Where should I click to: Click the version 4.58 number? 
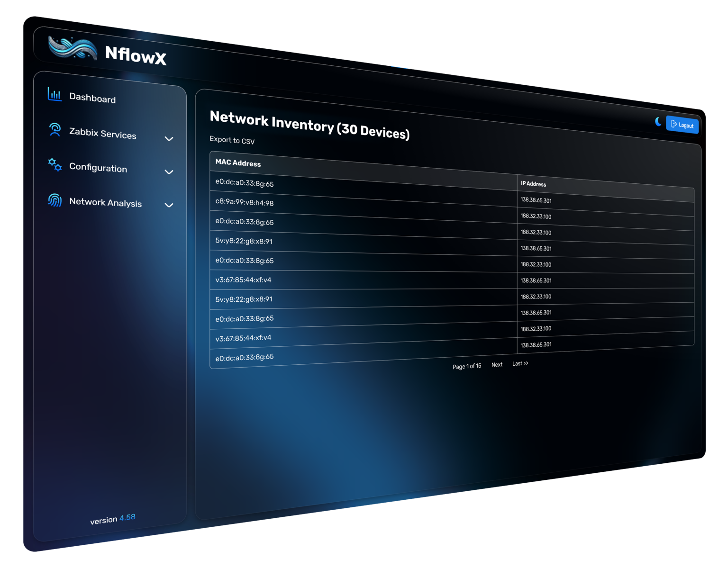click(x=127, y=517)
